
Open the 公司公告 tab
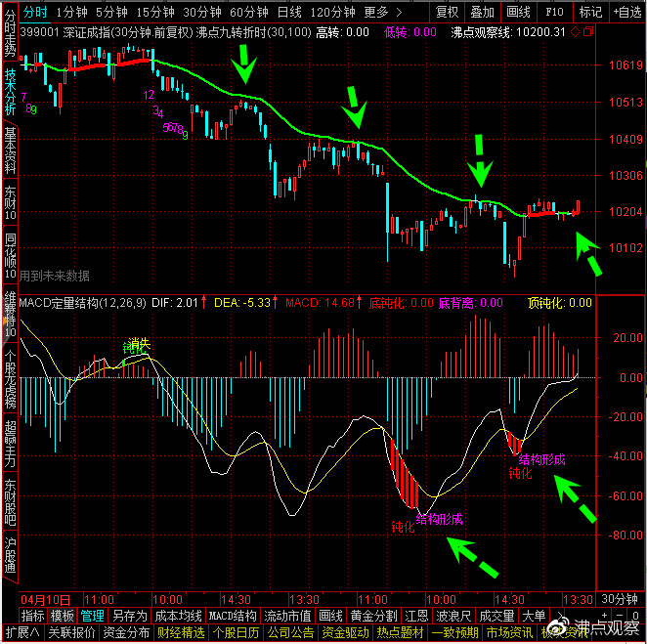pyautogui.click(x=290, y=632)
